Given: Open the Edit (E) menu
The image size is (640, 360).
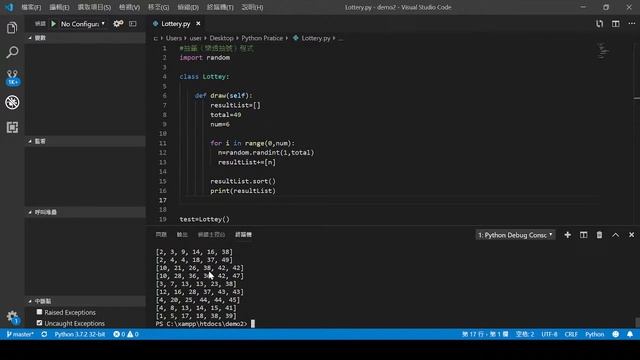Looking at the screenshot, I should point(59,7).
